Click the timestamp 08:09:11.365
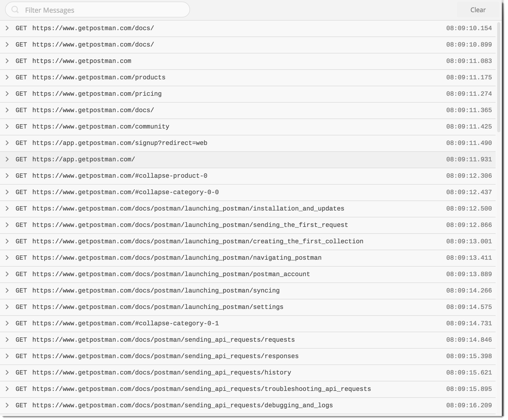Screen dimensions: 508x420 tap(469, 110)
